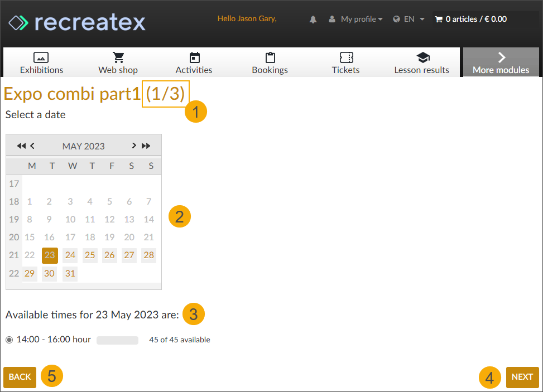Screen dimensions: 543x392
Task: Open the Activities calendar icon
Action: point(194,56)
